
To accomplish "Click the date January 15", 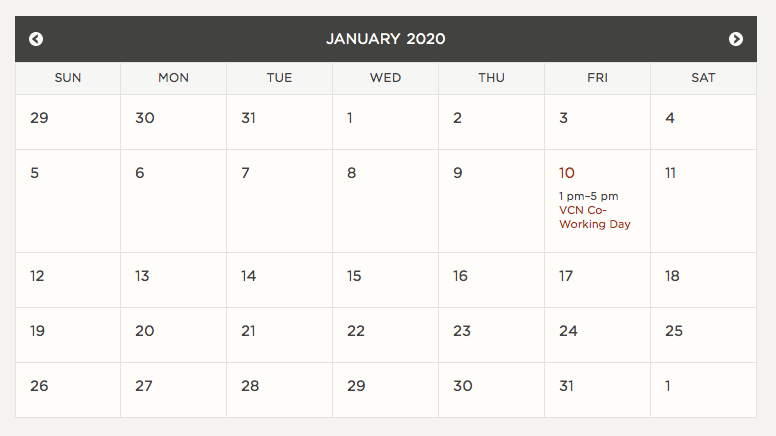I will click(x=354, y=276).
